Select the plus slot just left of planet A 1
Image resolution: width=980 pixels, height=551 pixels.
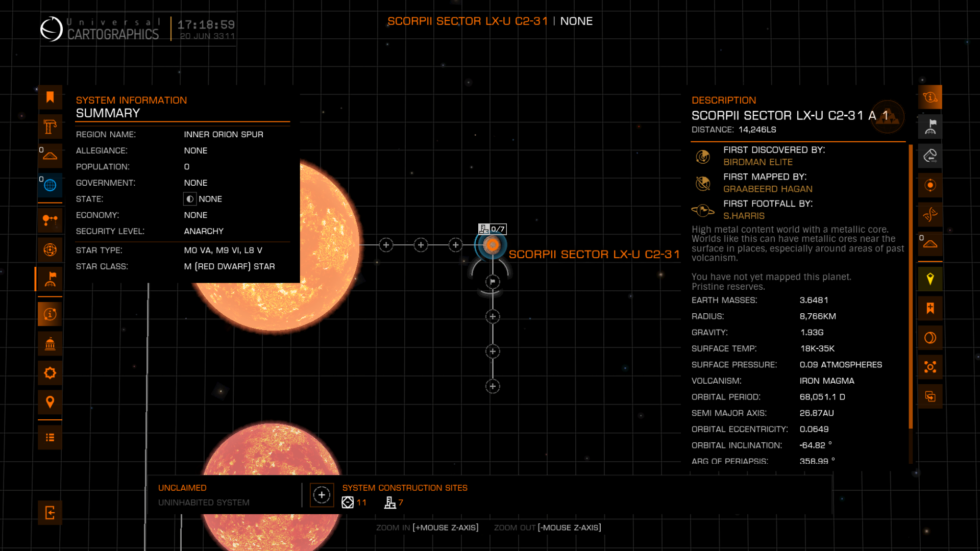click(455, 245)
